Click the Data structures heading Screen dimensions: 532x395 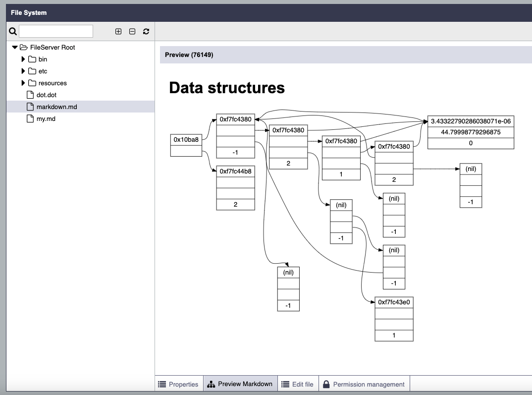coord(227,88)
